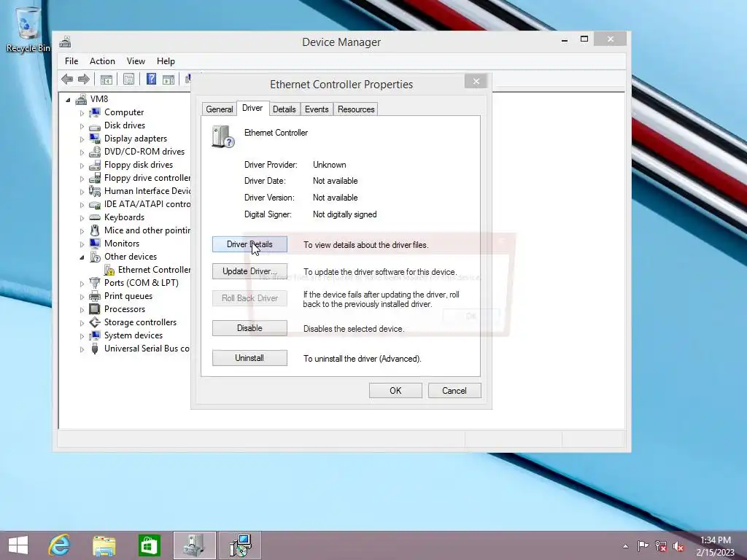Expand the Computer node
The height and width of the screenshot is (560, 747).
82,113
